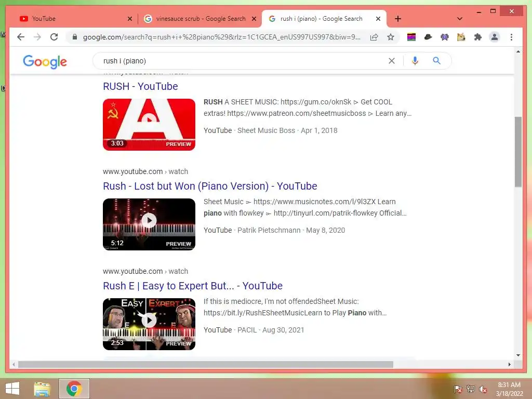
Task: View site info via the lock icon
Action: click(x=75, y=37)
